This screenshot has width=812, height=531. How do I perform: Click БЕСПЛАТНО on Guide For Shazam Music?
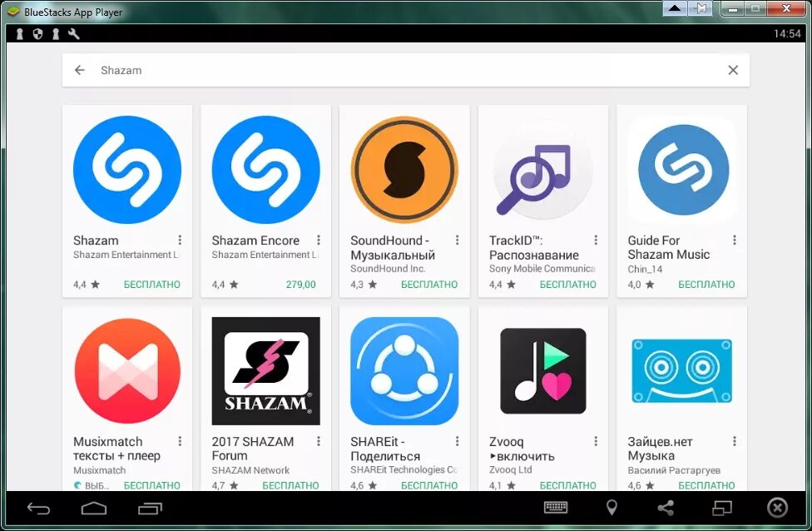707,285
